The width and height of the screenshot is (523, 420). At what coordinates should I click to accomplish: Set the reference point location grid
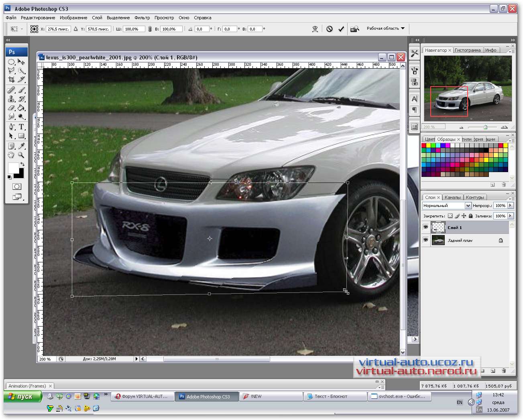(34, 29)
